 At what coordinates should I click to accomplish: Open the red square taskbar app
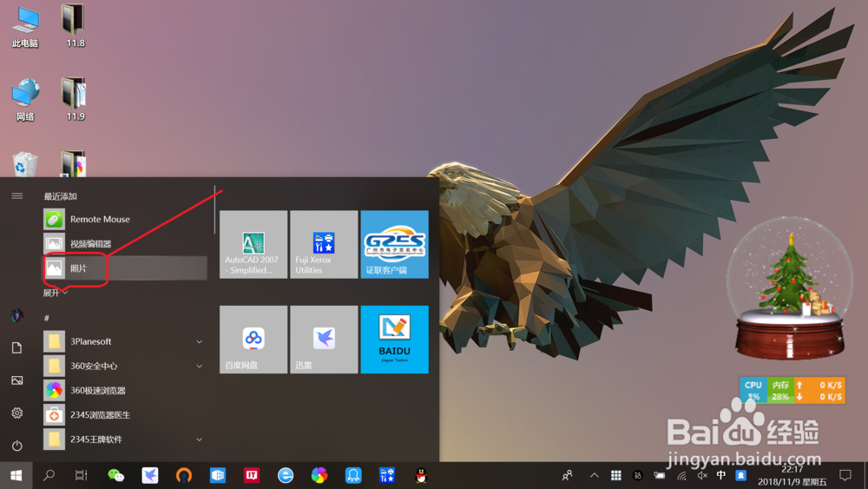[x=252, y=475]
